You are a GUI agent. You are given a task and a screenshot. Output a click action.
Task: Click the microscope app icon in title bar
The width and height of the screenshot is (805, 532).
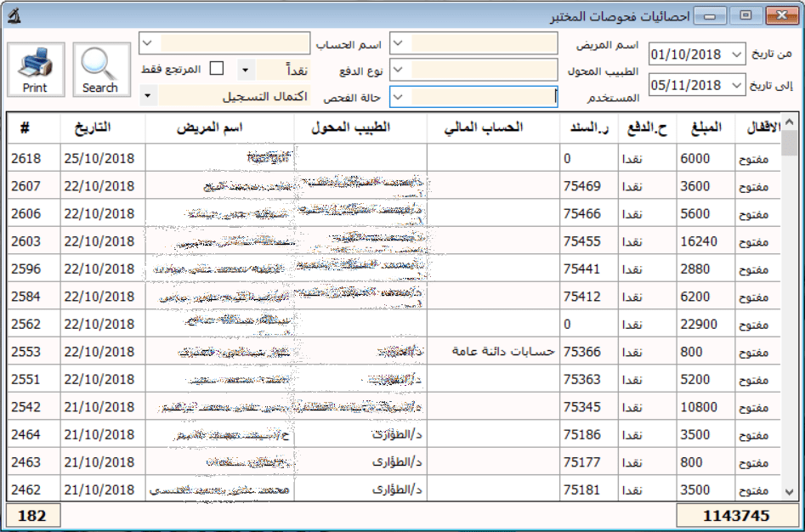tap(10, 15)
